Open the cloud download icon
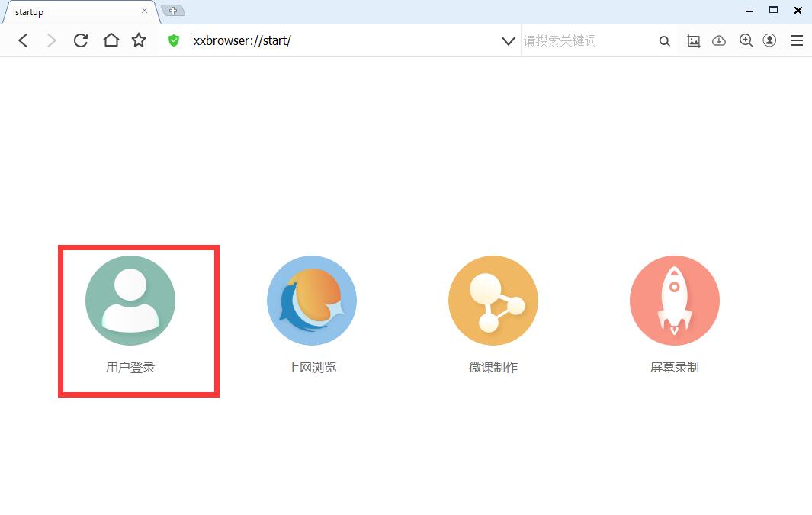Image resolution: width=812 pixels, height=515 pixels. 719,41
